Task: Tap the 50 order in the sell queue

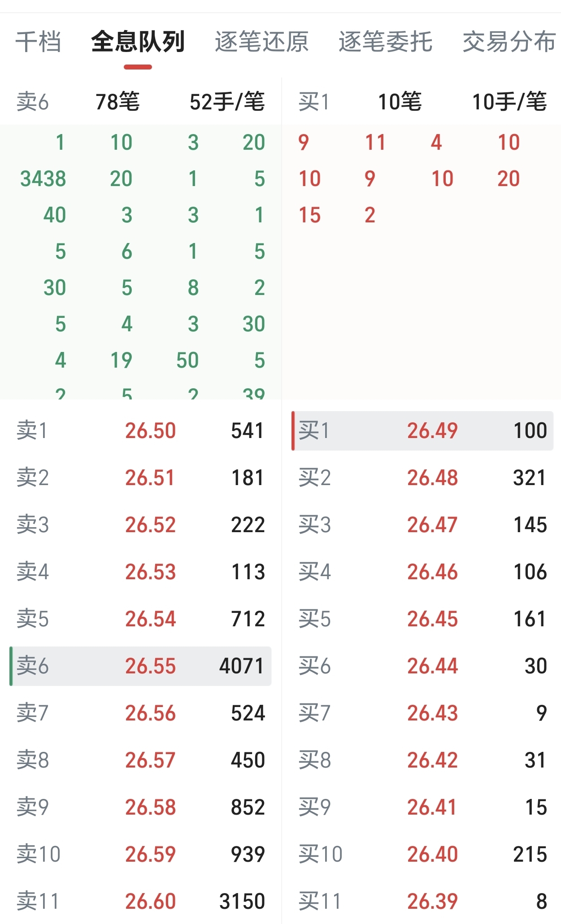Action: point(187,360)
